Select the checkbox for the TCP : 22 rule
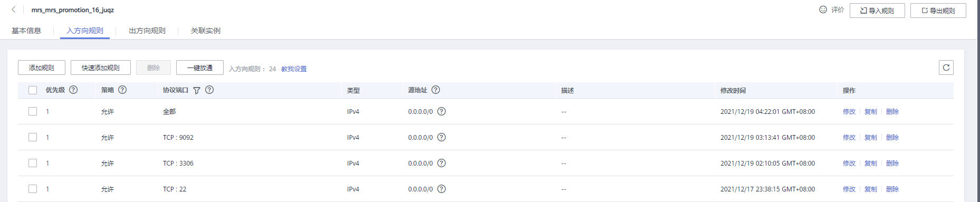980x202 pixels. pos(33,189)
